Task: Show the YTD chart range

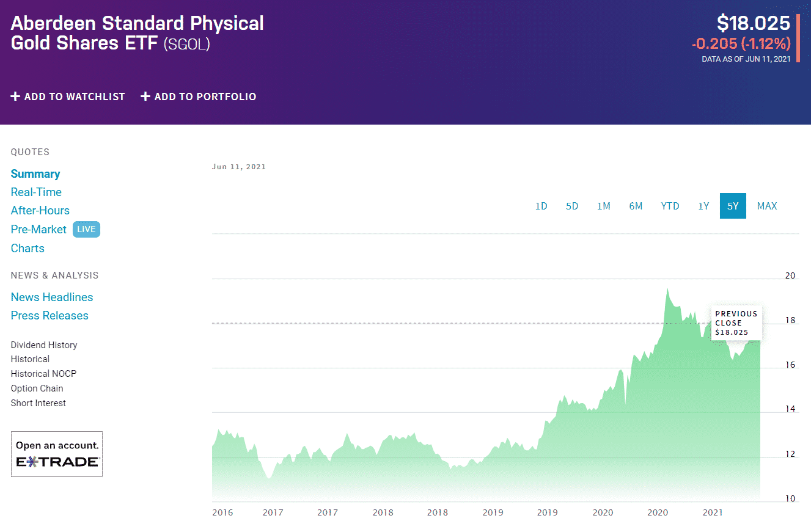Action: [670, 206]
